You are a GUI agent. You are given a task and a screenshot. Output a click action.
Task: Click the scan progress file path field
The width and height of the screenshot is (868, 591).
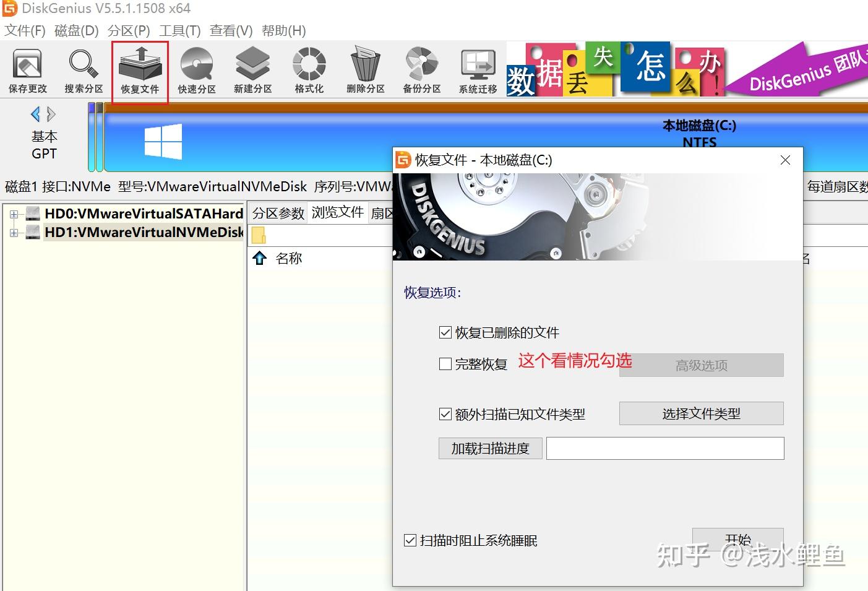665,448
